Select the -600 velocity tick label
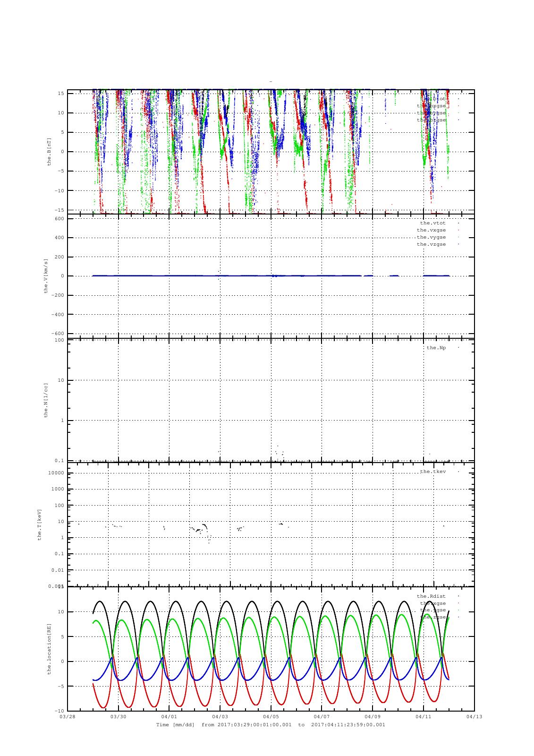 point(58,334)
